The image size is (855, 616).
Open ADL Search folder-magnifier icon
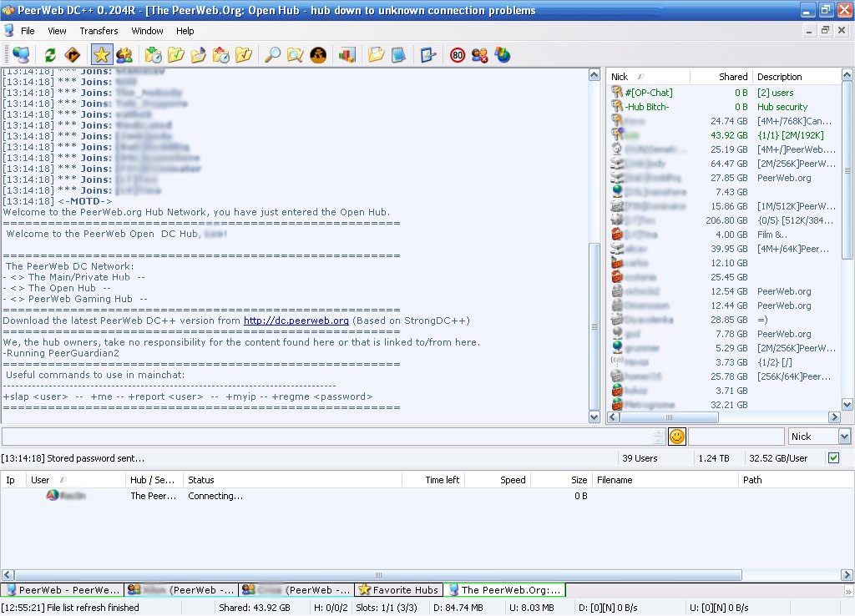[295, 55]
